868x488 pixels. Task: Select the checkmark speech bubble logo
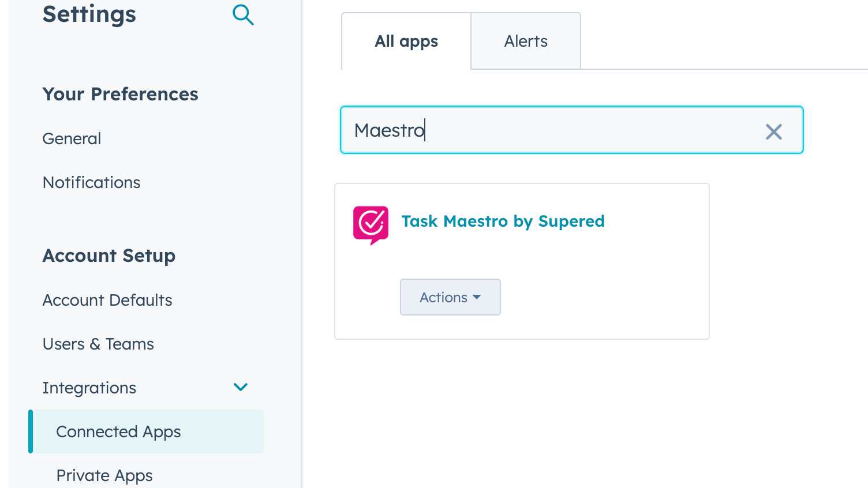pos(371,225)
